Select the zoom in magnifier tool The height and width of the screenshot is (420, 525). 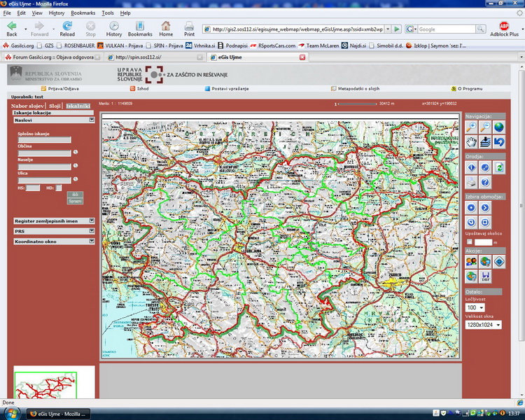coord(472,127)
